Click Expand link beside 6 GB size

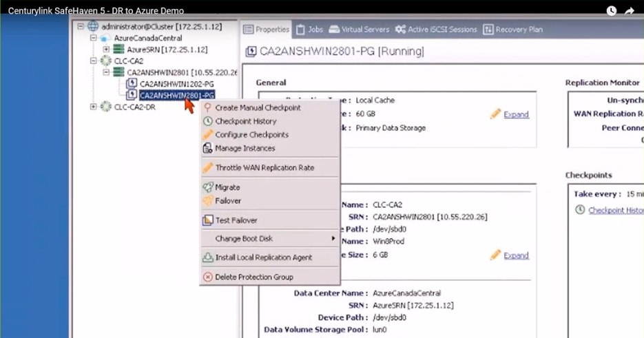[x=516, y=255]
